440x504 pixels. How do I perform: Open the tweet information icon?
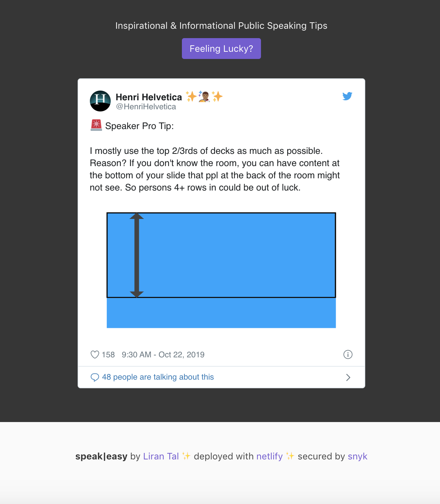(347, 354)
